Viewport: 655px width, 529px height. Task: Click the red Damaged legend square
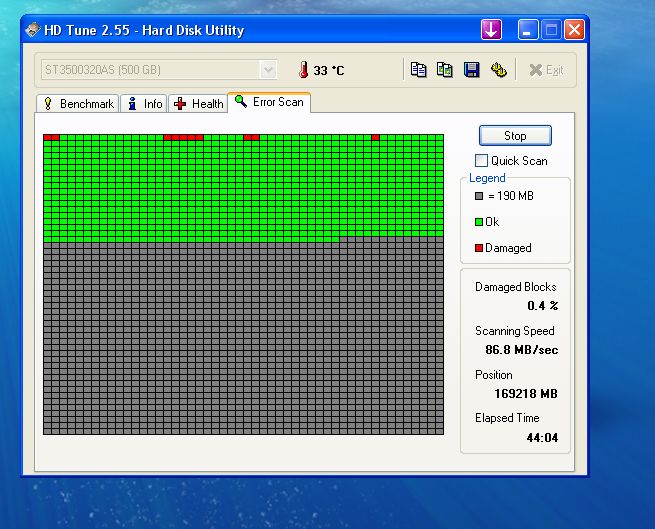[479, 248]
